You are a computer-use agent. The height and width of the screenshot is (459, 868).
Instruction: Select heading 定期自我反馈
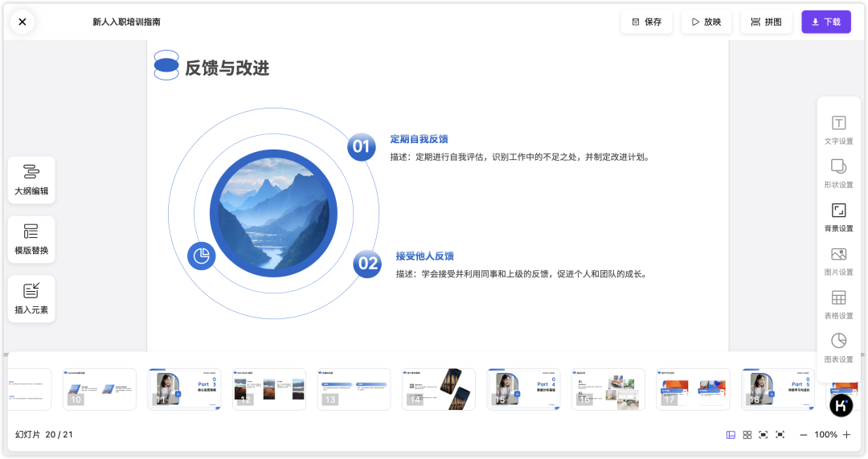tap(419, 139)
